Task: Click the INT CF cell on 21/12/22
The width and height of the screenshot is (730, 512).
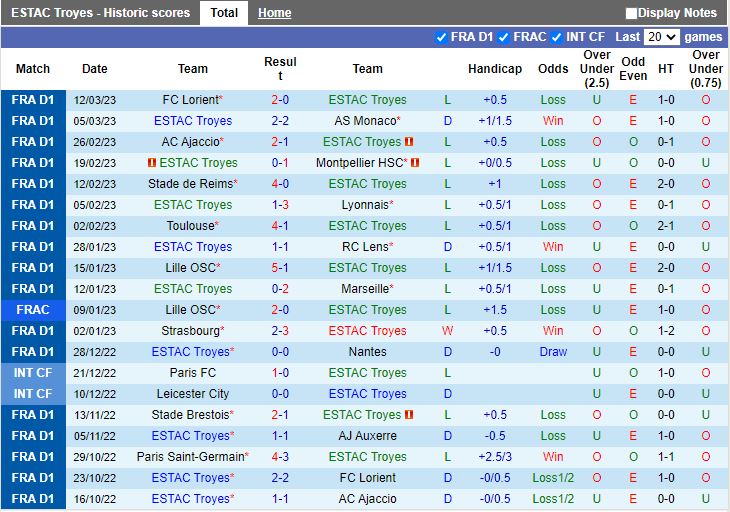Action: coord(33,372)
